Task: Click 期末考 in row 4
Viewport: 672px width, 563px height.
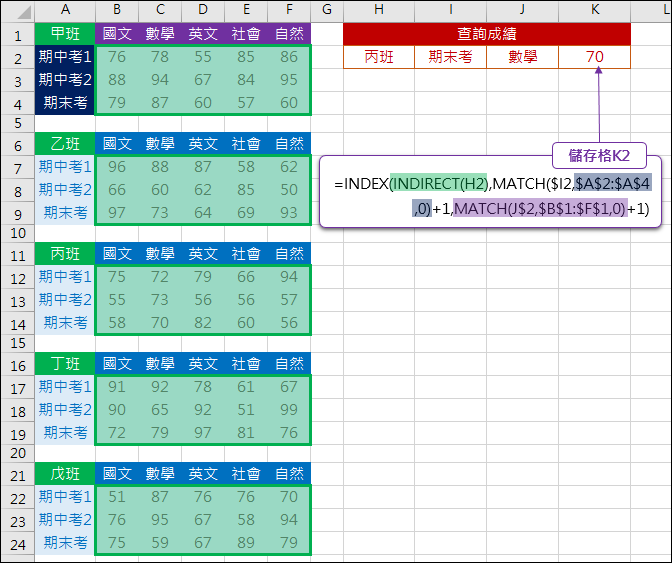Action: 65,102
